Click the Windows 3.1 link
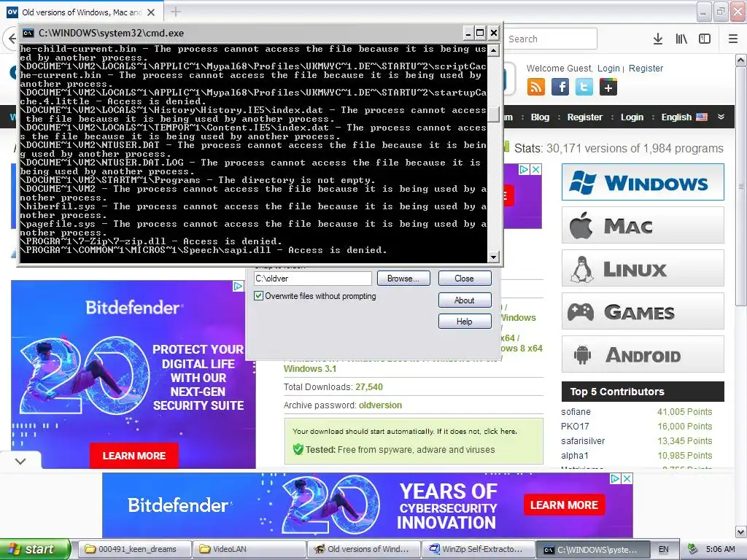 click(309, 368)
